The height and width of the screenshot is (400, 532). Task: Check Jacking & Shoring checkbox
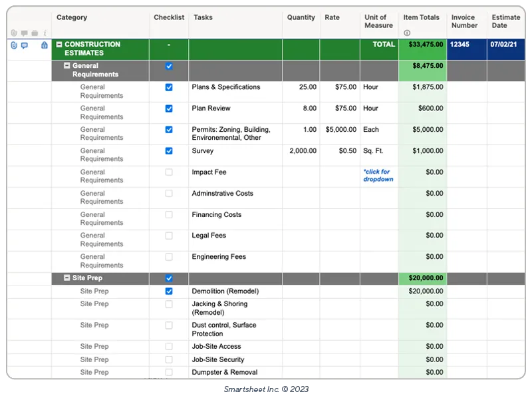click(169, 304)
